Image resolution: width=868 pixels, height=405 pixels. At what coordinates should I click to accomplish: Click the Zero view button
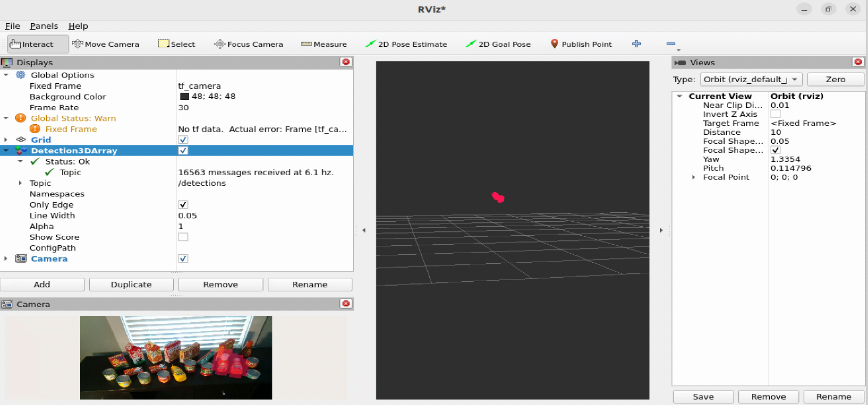[x=835, y=79]
